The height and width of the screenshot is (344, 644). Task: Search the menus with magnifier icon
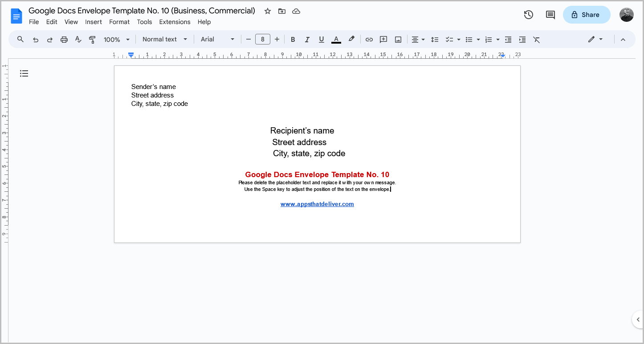20,40
